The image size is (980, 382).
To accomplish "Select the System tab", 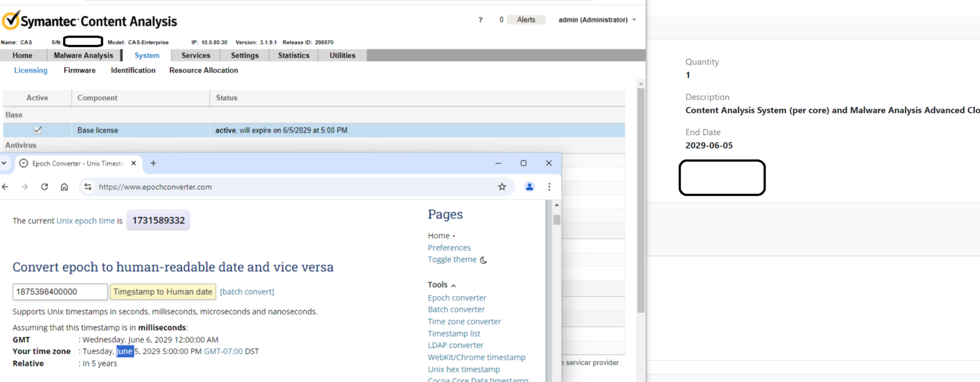I will click(x=147, y=55).
